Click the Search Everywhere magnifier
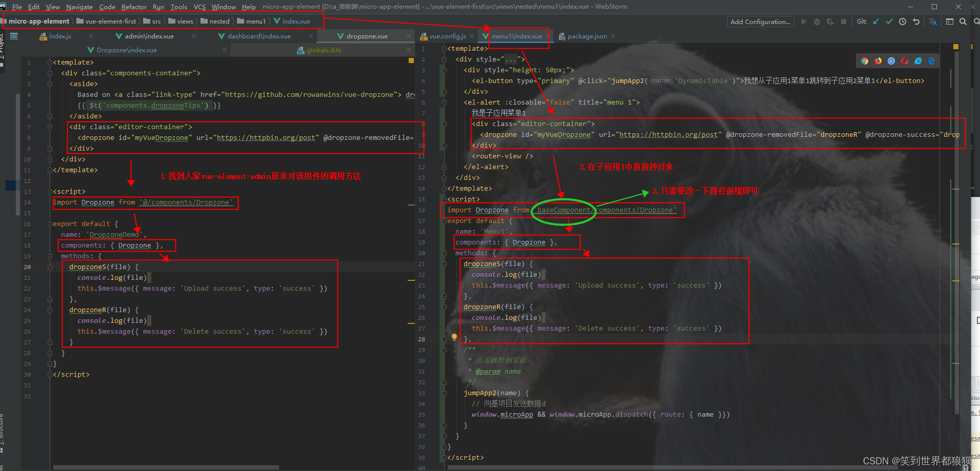 tap(963, 22)
